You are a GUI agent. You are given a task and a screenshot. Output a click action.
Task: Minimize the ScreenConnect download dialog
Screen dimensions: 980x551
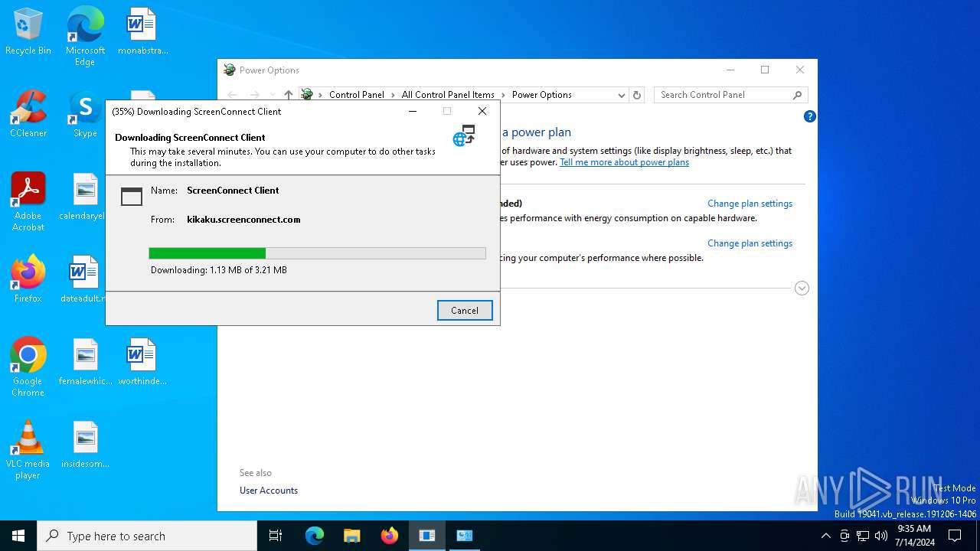[x=412, y=111]
